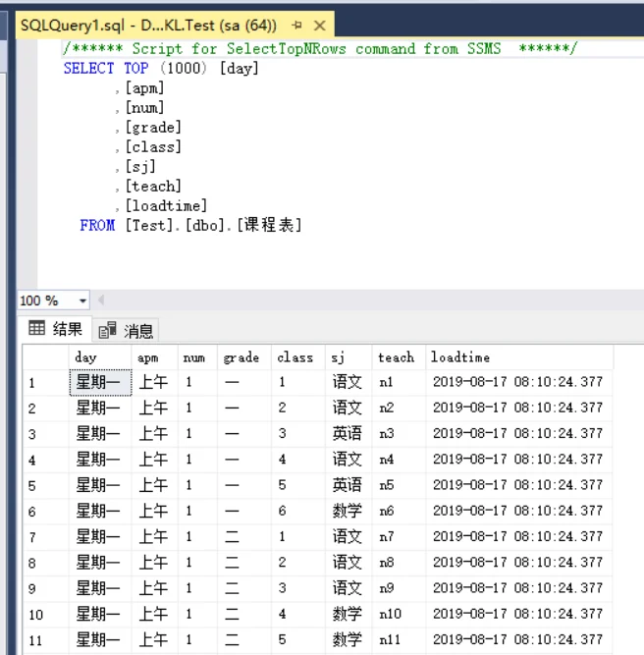
Task: Click the loadtime cell in row 4
Action: tap(519, 460)
